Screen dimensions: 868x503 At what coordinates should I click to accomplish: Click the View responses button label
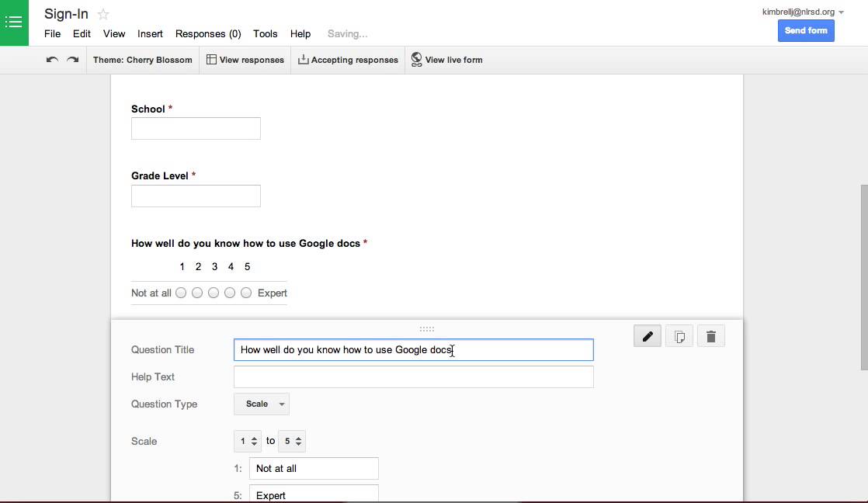pos(252,60)
